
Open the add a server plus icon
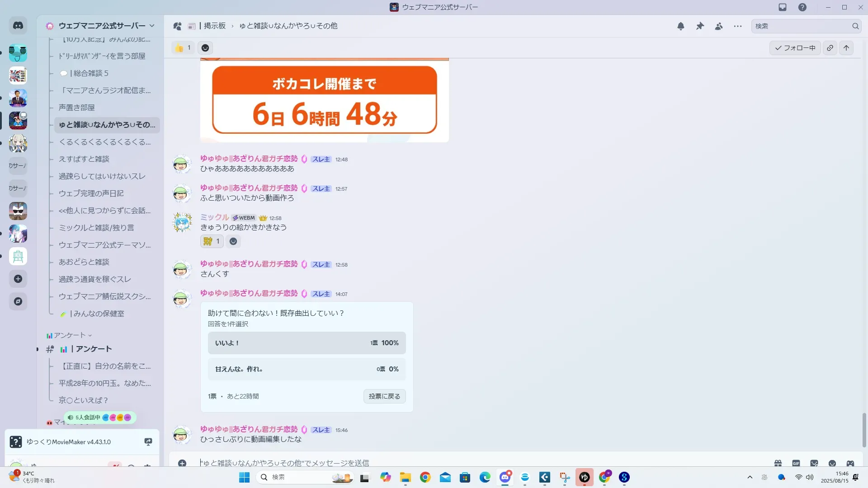18,279
